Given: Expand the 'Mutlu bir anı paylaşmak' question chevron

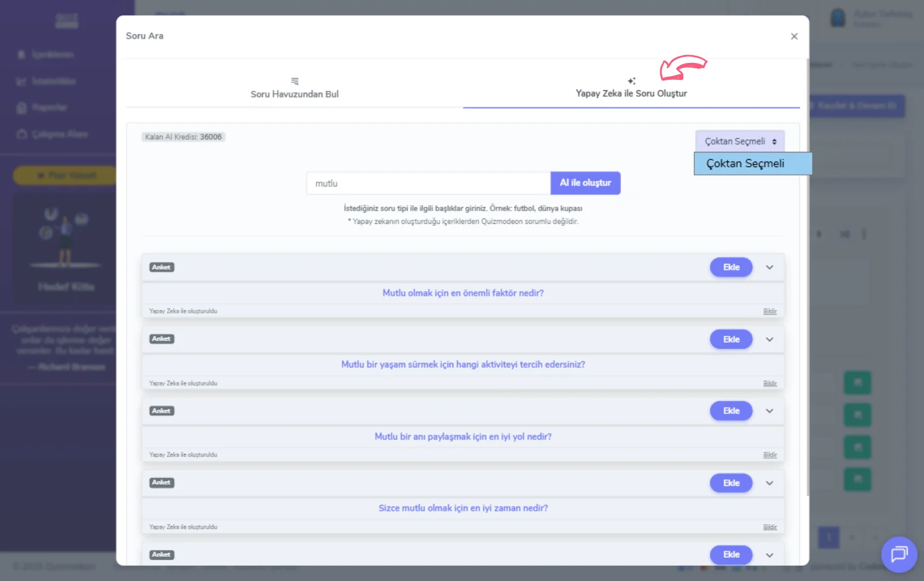Looking at the screenshot, I should click(x=769, y=411).
